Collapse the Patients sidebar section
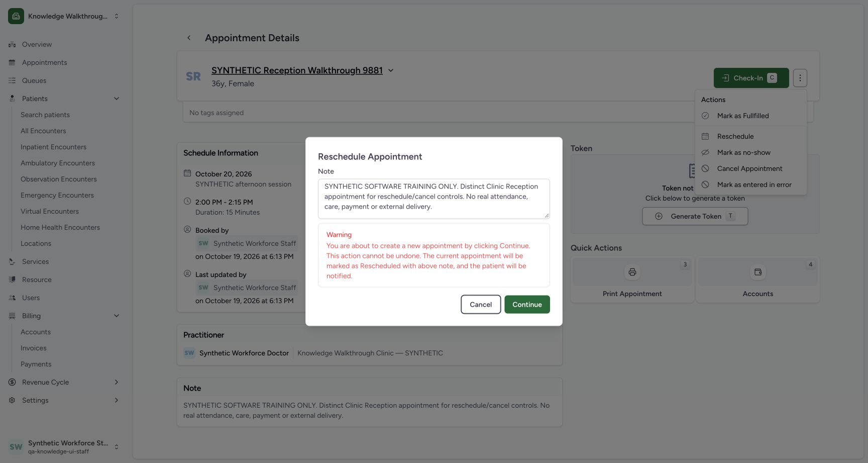 click(x=117, y=99)
